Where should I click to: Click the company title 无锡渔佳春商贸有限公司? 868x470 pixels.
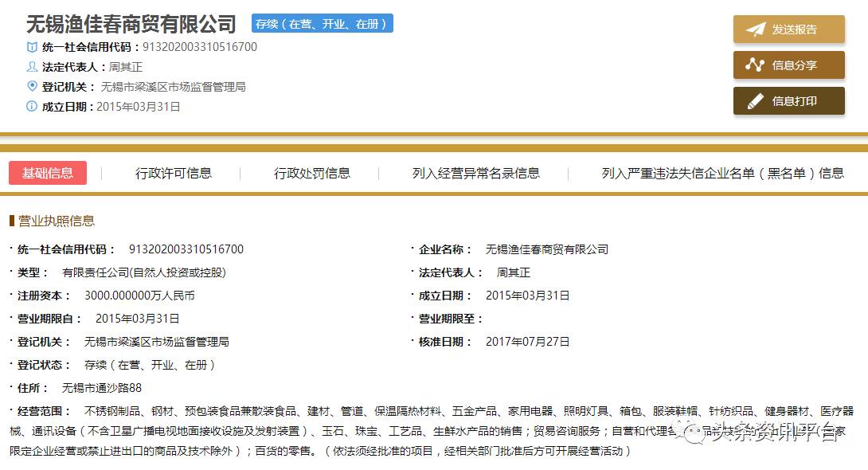coord(131,24)
